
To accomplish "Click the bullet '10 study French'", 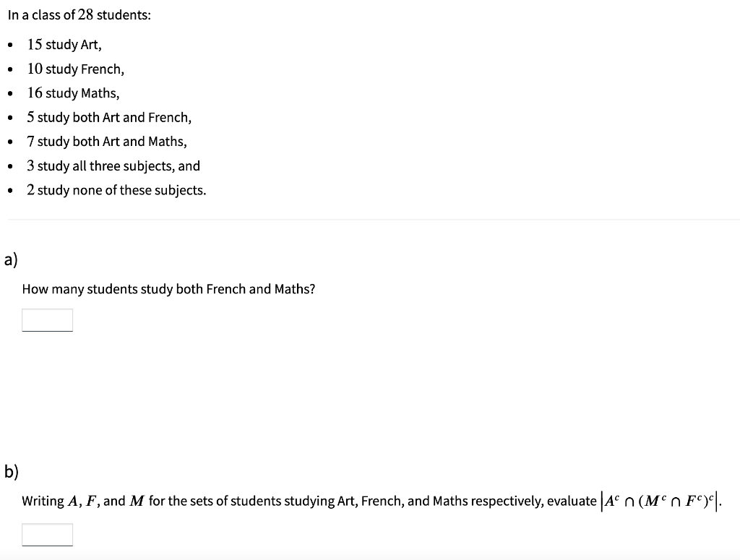I will (74, 69).
